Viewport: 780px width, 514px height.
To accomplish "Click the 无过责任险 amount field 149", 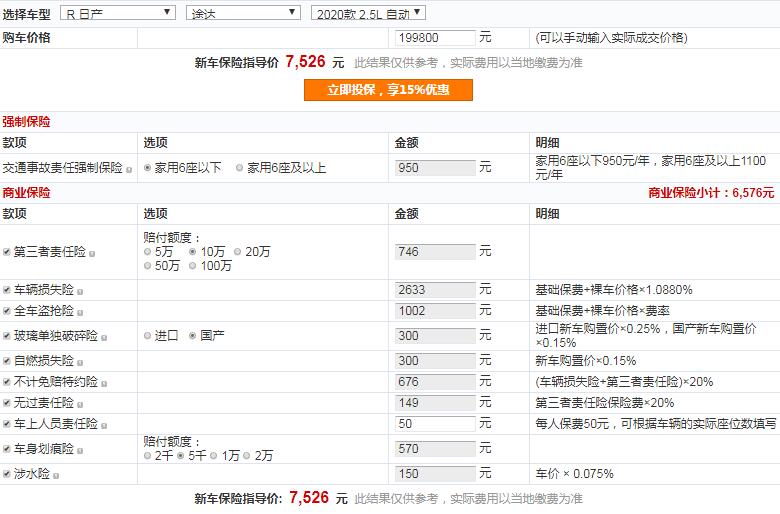I will (x=435, y=403).
